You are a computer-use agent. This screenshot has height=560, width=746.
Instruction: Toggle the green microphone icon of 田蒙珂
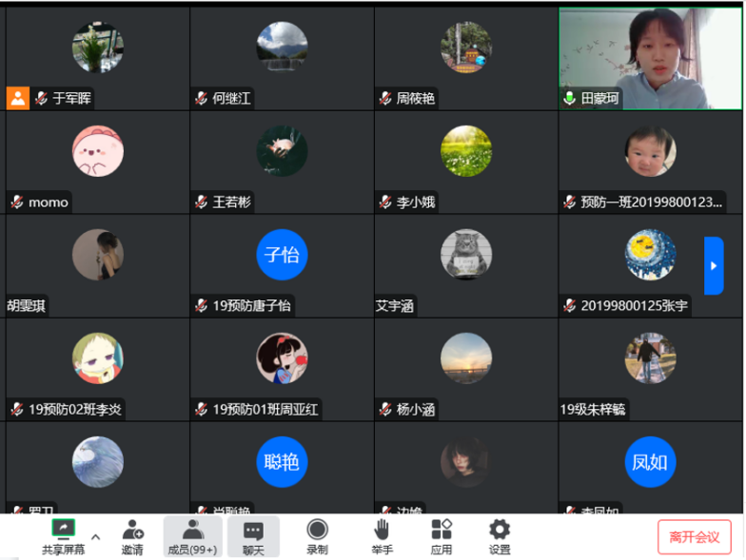click(569, 98)
